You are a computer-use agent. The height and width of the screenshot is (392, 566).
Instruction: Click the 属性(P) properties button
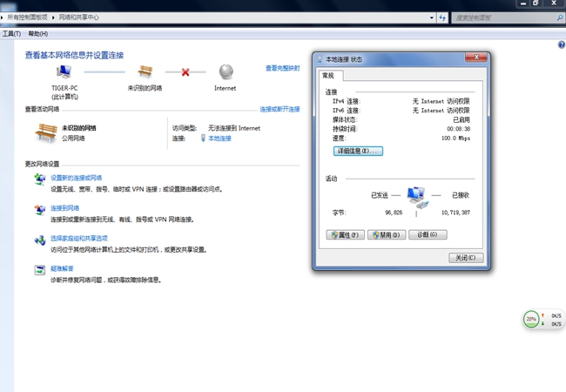pyautogui.click(x=345, y=235)
